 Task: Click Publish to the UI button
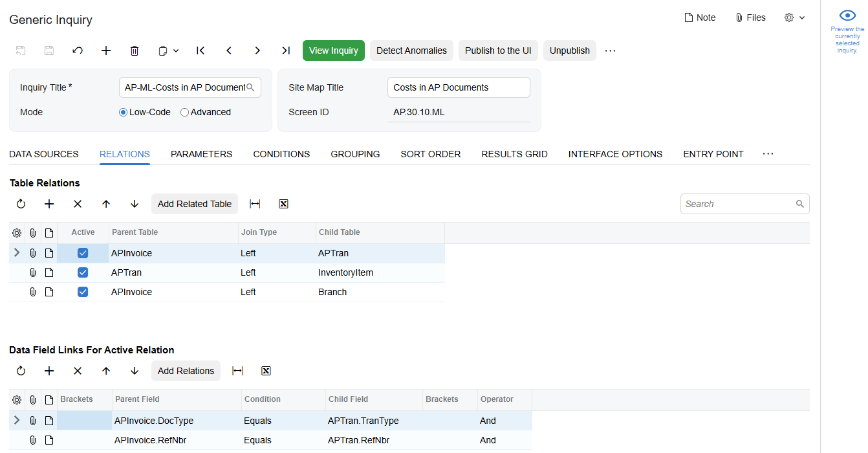pos(498,50)
